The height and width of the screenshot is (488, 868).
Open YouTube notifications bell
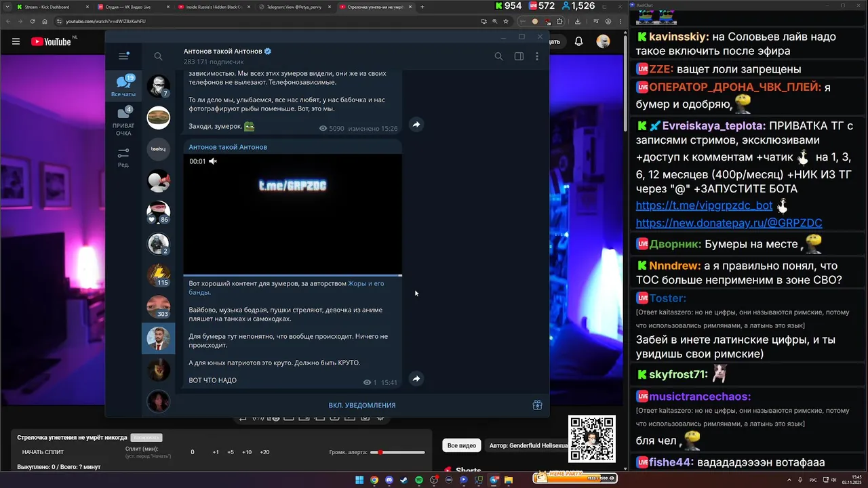click(x=579, y=41)
